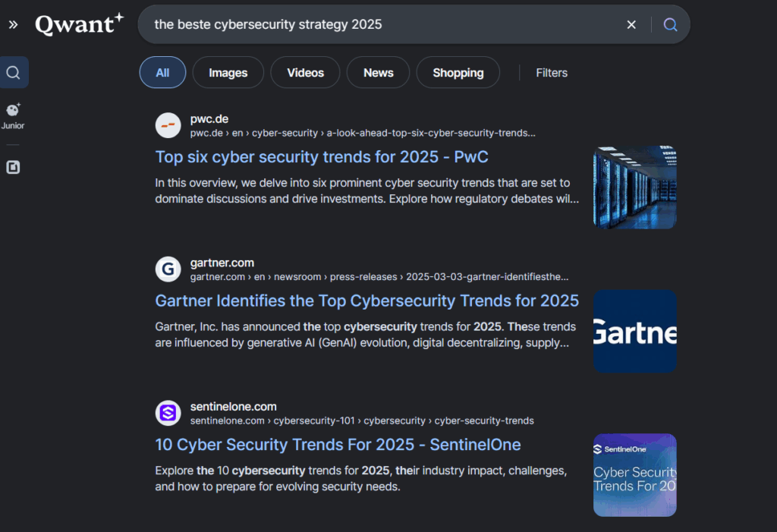Click the SentinelOne result thumbnail image
The width and height of the screenshot is (777, 532).
(x=634, y=474)
